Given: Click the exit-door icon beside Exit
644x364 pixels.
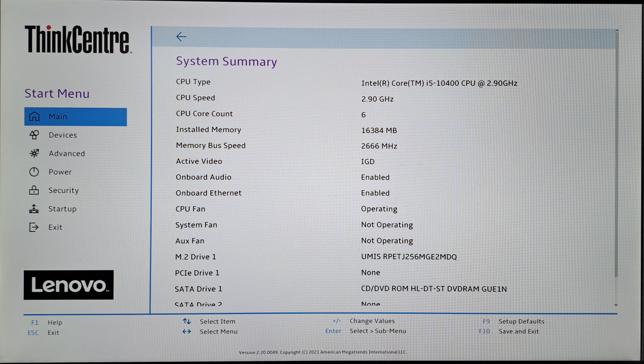Looking at the screenshot, I should pos(34,227).
